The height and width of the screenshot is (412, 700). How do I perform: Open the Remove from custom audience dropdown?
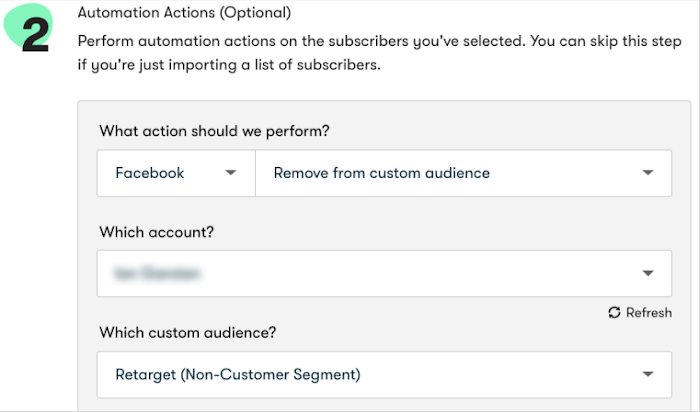click(463, 173)
